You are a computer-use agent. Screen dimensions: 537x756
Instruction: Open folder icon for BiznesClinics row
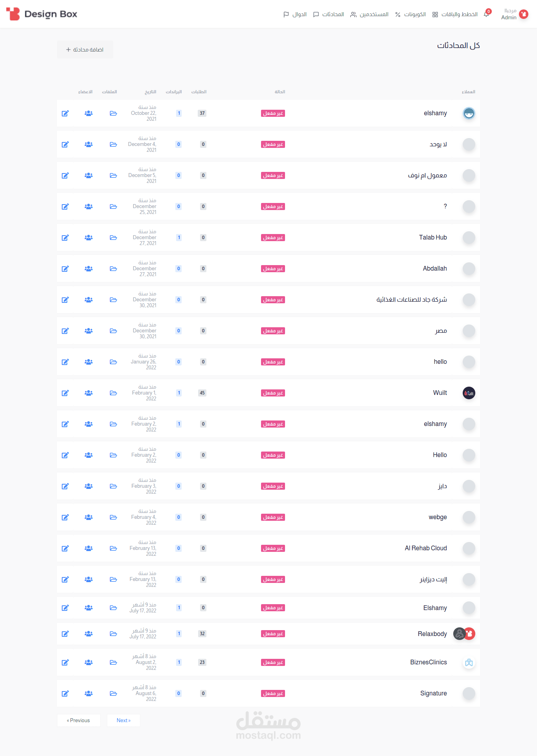(x=113, y=662)
